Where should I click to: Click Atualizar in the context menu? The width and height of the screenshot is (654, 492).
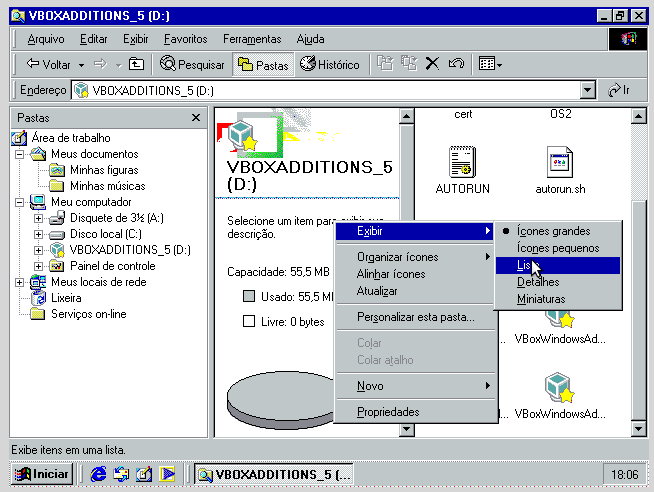click(x=415, y=291)
